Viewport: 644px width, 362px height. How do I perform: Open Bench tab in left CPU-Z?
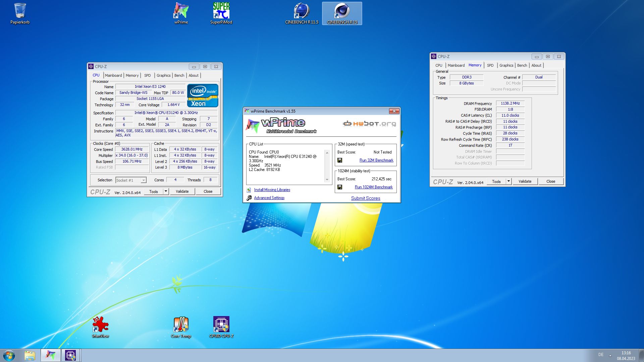click(x=179, y=75)
